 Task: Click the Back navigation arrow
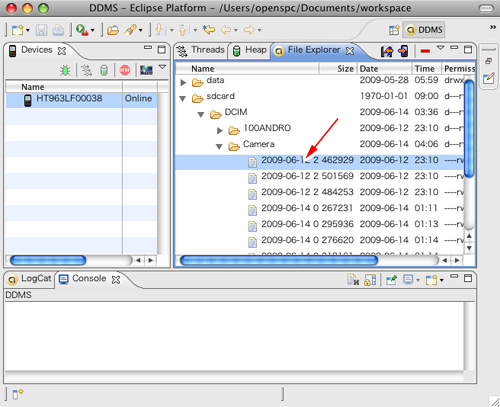click(x=226, y=30)
